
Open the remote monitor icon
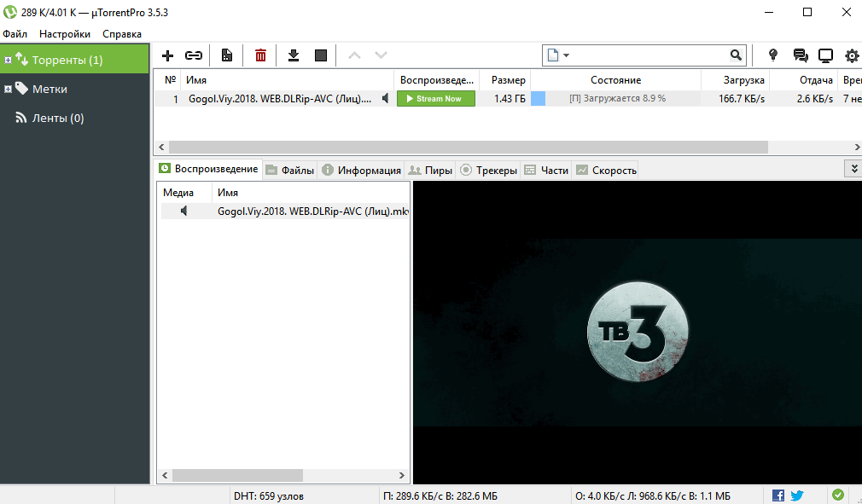825,55
